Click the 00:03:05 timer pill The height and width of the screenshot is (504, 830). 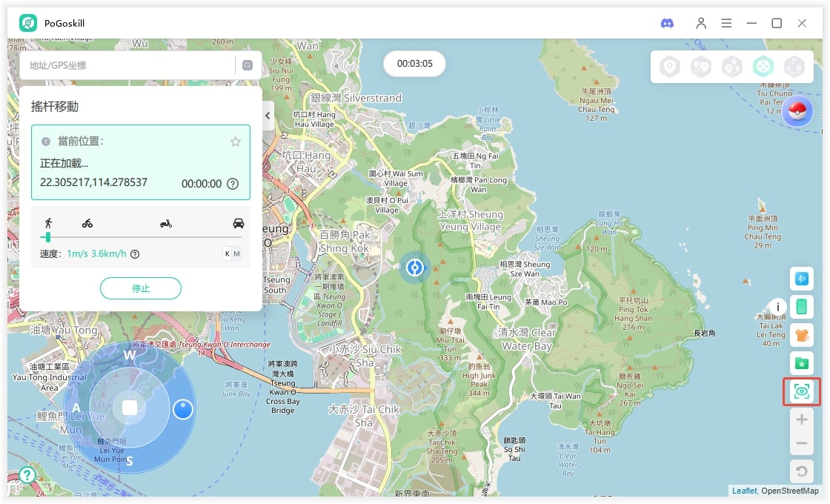414,64
